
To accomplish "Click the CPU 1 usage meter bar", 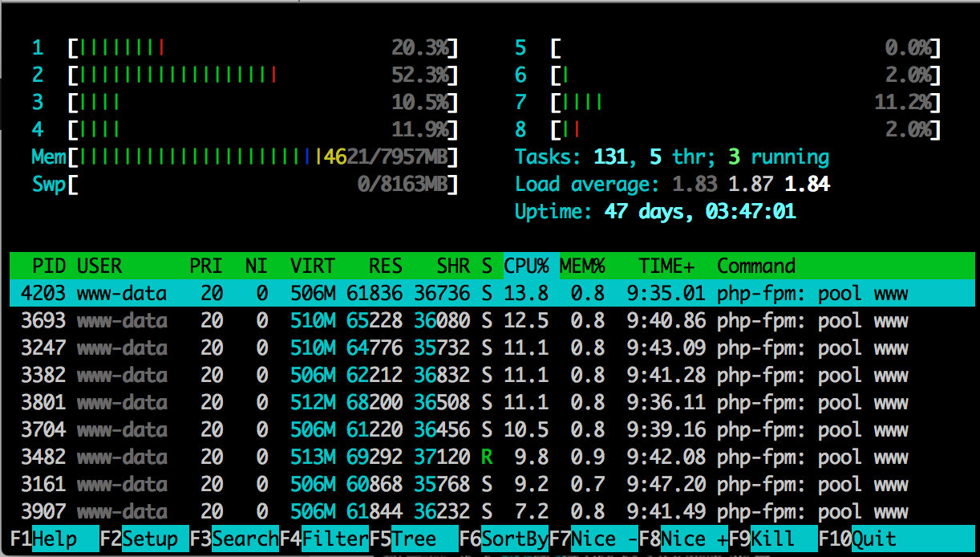I will click(263, 48).
